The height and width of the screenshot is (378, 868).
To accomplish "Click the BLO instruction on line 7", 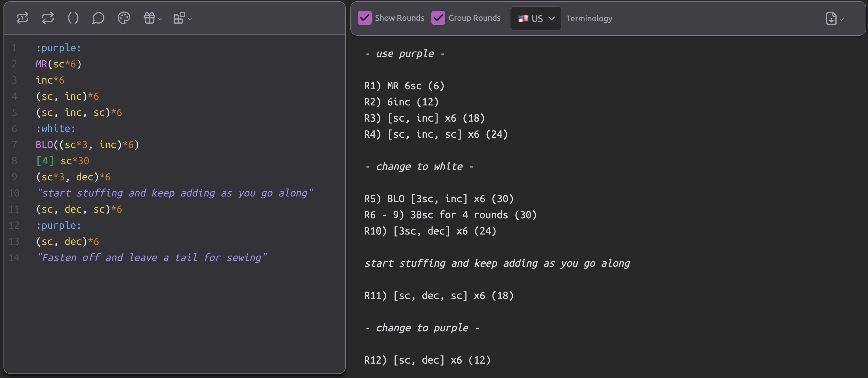I will tap(44, 144).
